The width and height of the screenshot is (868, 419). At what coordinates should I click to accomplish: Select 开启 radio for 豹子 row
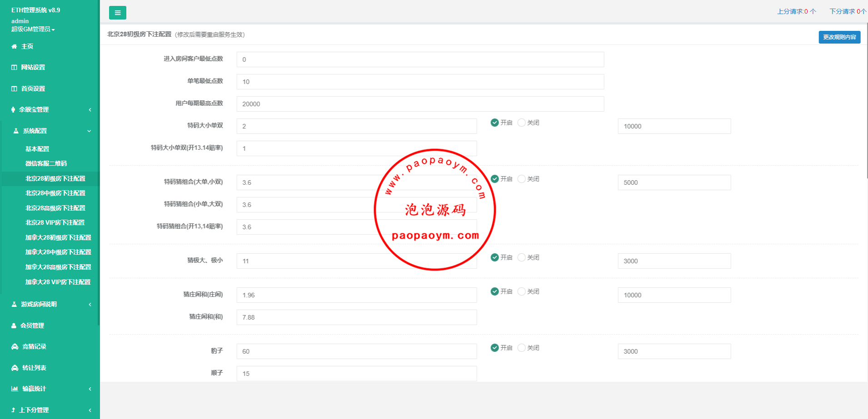coord(495,348)
